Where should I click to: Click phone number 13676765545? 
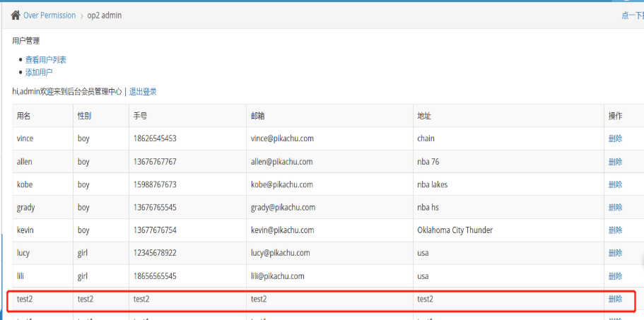(155, 208)
